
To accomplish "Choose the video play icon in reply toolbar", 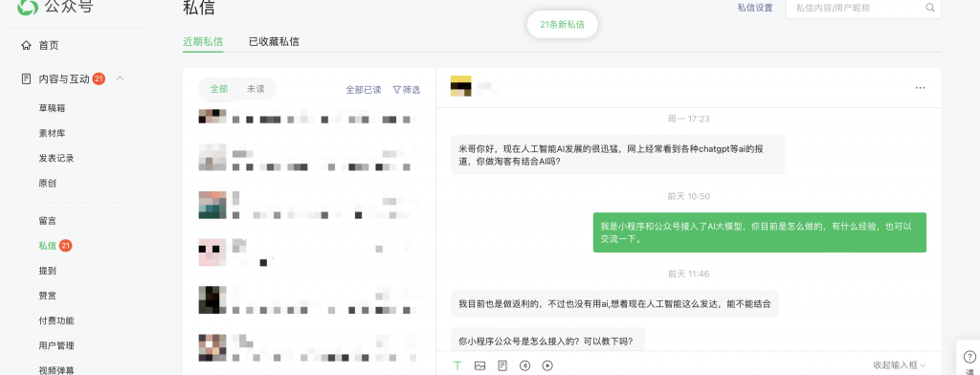I will coord(547,365).
